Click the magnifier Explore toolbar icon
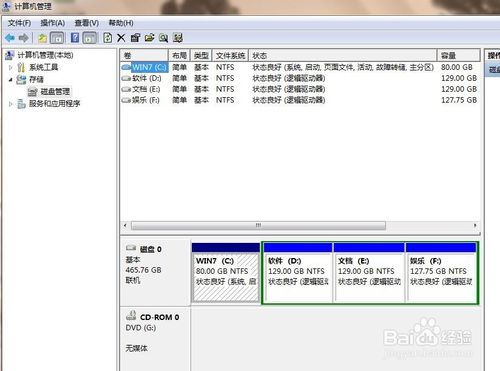 coord(163,38)
